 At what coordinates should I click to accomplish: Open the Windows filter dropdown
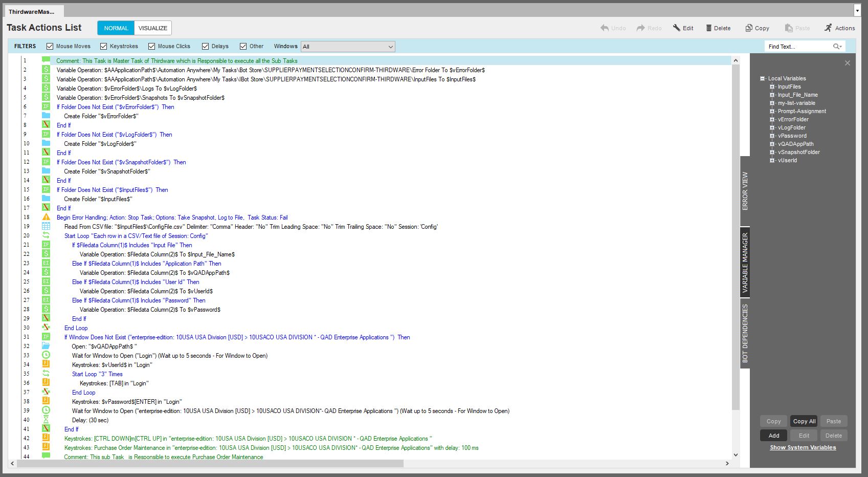pyautogui.click(x=348, y=47)
